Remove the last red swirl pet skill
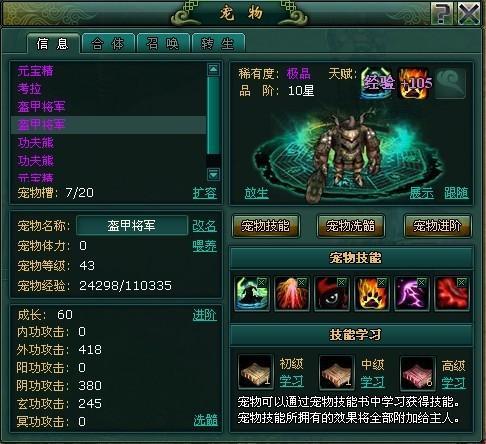 click(461, 282)
